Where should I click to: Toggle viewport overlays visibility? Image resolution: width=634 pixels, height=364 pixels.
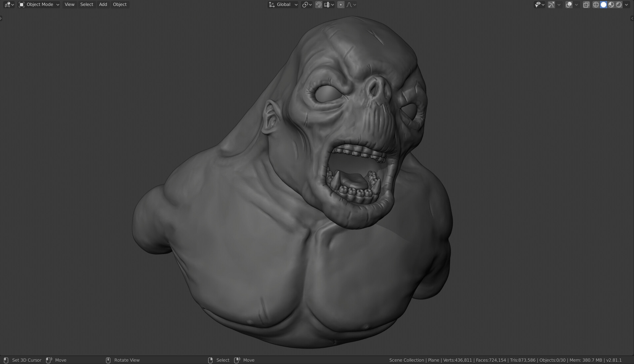569,4
